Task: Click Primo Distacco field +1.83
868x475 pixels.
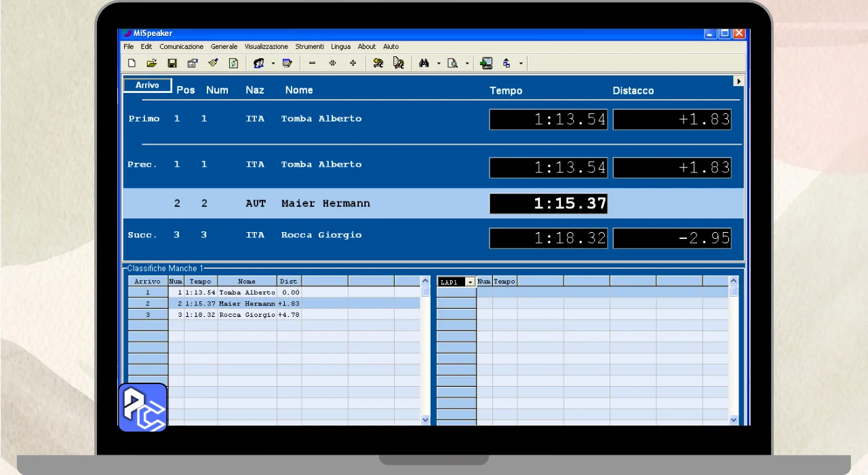Action: pyautogui.click(x=672, y=119)
